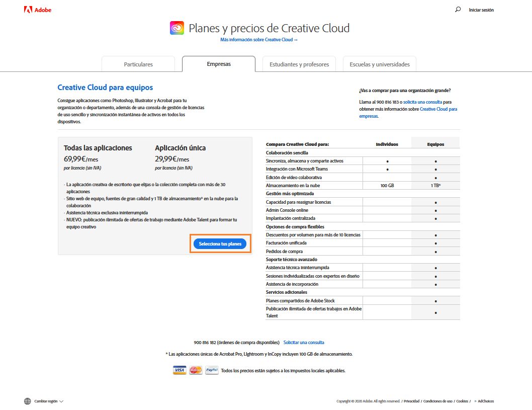Viewport: 532px width, 410px height.
Task: Open the search magnifier icon
Action: 458,10
